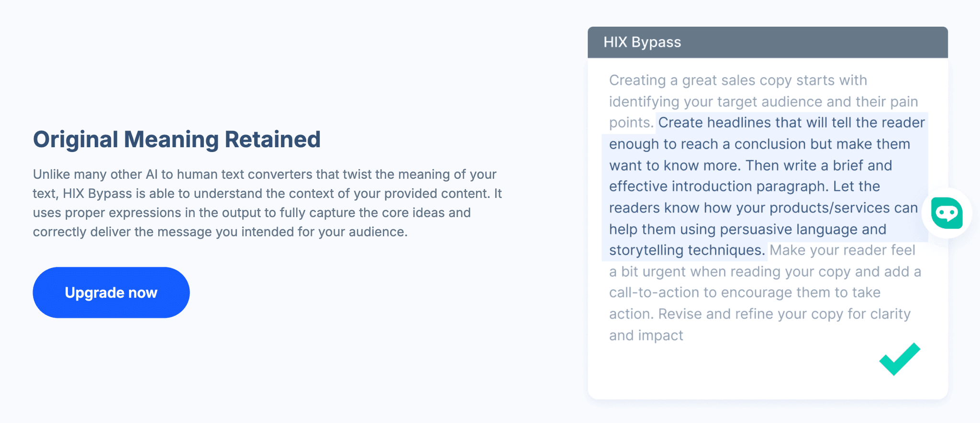980x423 pixels.
Task: Click the 'Original Meaning Retained' section heading
Action: (177, 139)
